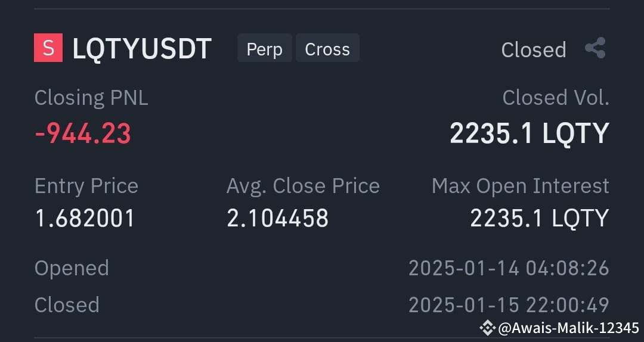This screenshot has height=342, width=644.
Task: Tap the -944.23 loss value
Action: [83, 133]
